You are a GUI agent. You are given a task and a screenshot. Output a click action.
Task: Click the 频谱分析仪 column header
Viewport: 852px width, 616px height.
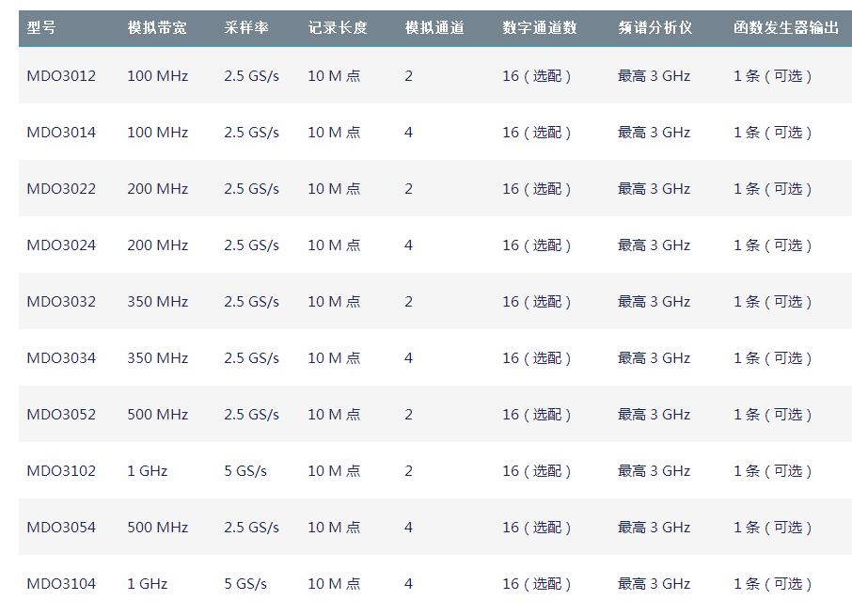pos(655,27)
